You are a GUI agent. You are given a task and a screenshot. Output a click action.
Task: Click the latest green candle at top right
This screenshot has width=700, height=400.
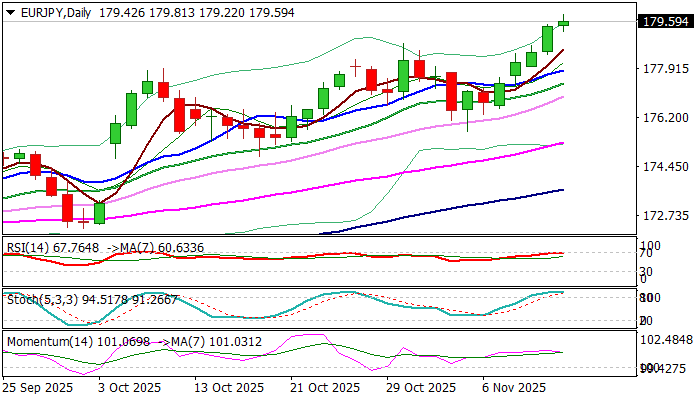564,22
